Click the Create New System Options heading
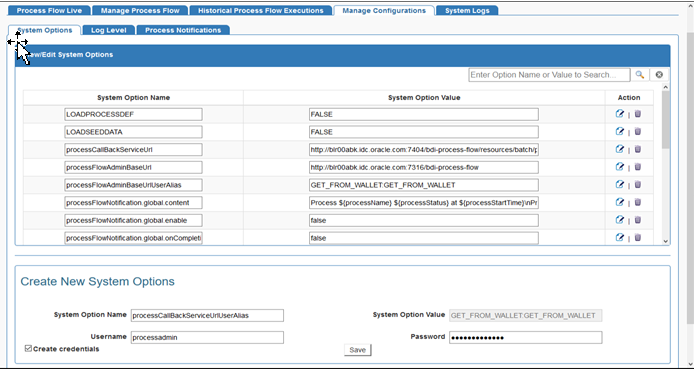The height and width of the screenshot is (369, 694). click(97, 281)
